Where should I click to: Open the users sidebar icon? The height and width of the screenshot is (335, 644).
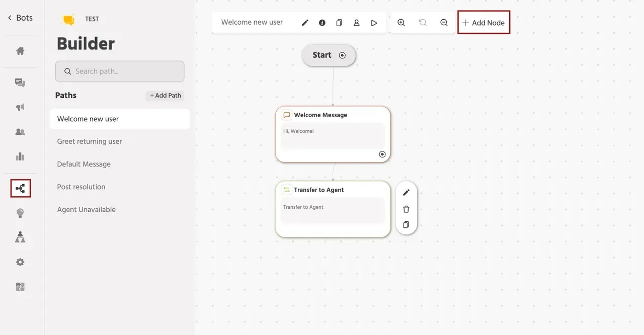point(20,132)
